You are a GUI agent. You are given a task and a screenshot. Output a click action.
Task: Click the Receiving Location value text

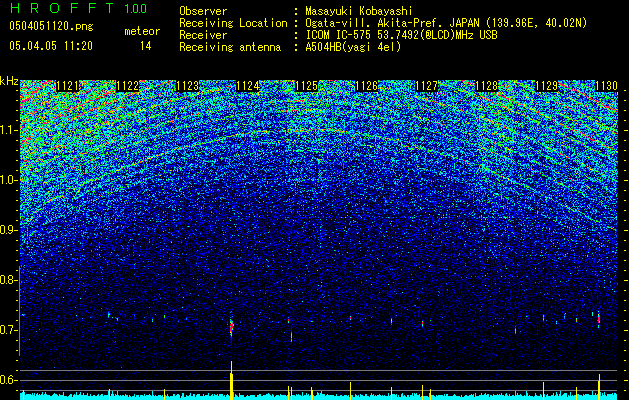coord(446,23)
